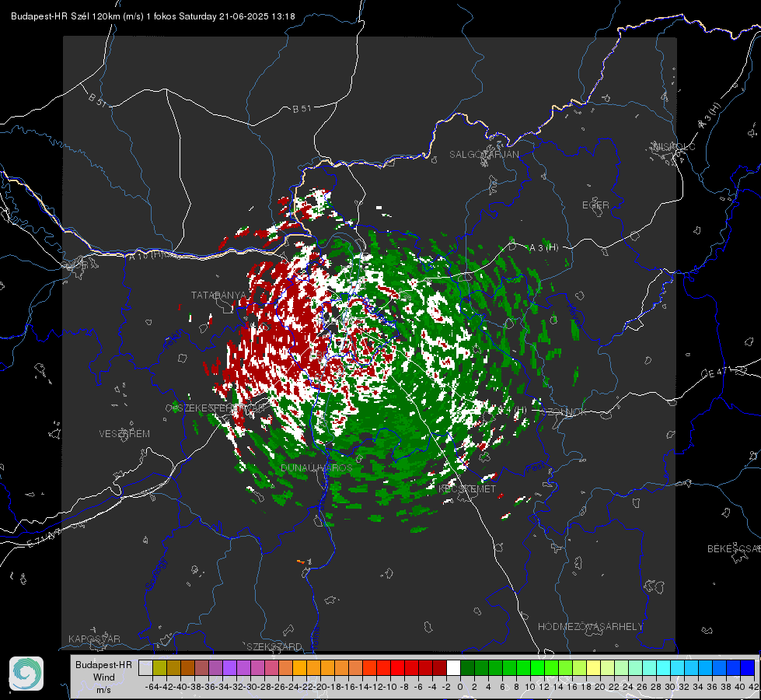761x700 pixels.
Task: Click the BEKESCSABA city label
Action: 734,548
